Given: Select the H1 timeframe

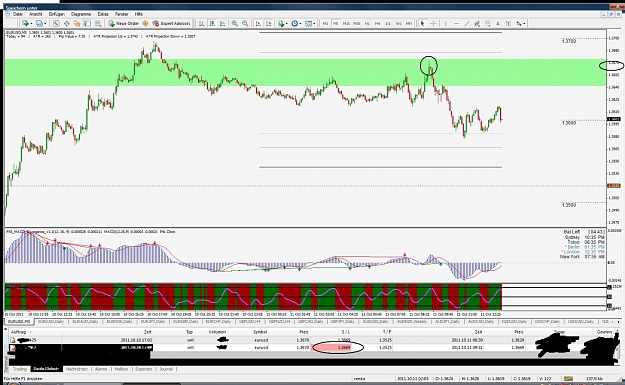Looking at the screenshot, I should click(x=367, y=24).
